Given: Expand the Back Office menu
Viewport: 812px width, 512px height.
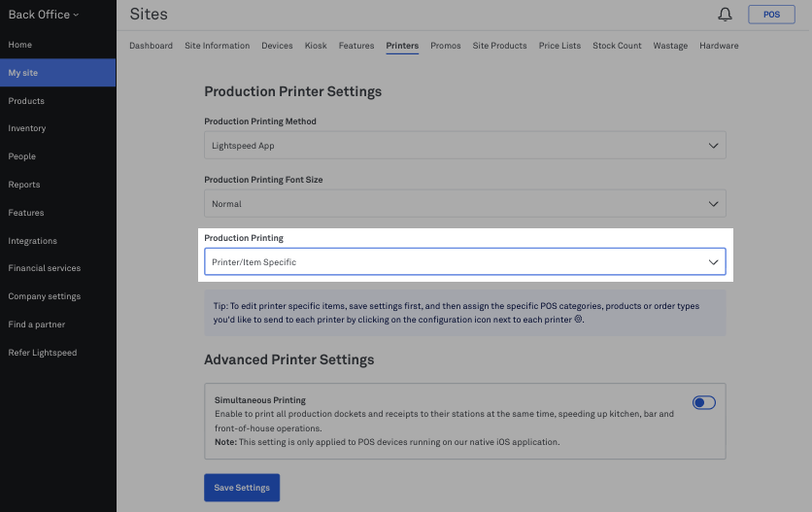Looking at the screenshot, I should click(44, 15).
